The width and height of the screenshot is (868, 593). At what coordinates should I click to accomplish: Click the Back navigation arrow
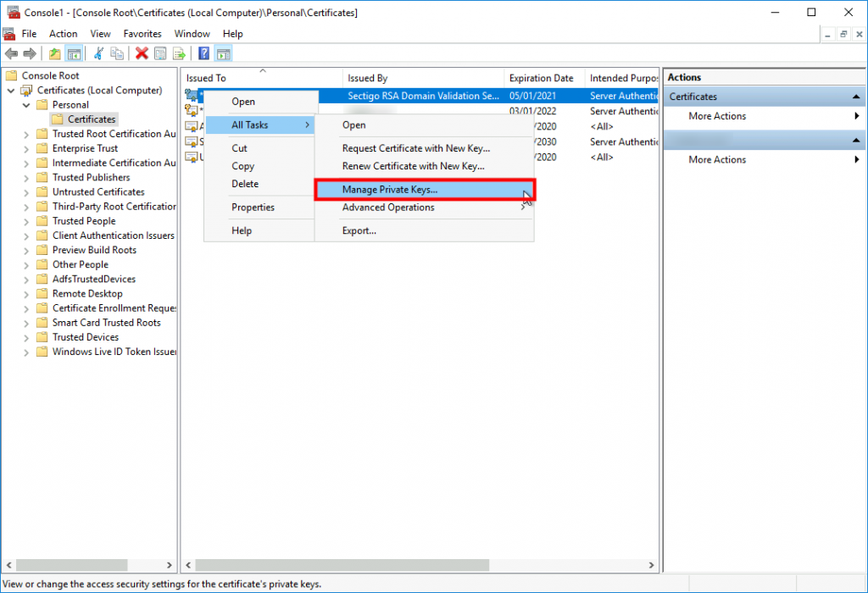[11, 53]
